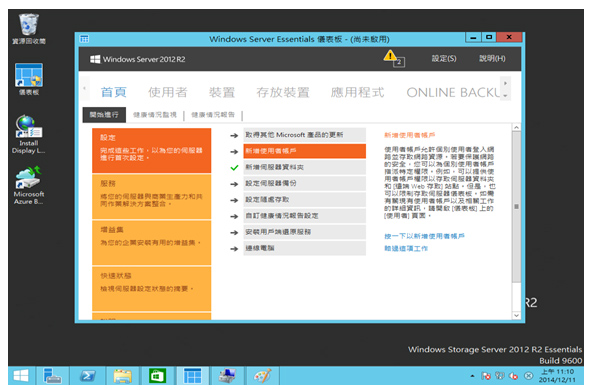594x390 pixels.
Task: Click the network computers taskbar icon
Action: [x=227, y=376]
